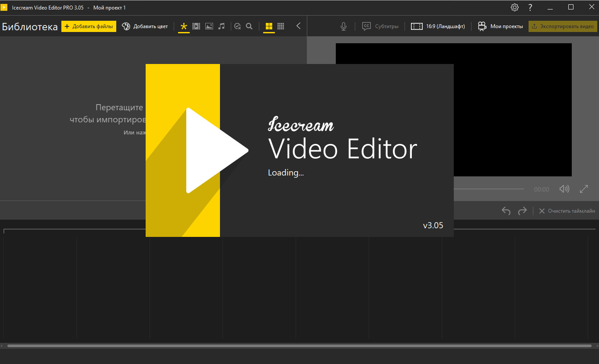Click the microphone voice-over icon
This screenshot has height=364, width=599.
click(x=344, y=26)
